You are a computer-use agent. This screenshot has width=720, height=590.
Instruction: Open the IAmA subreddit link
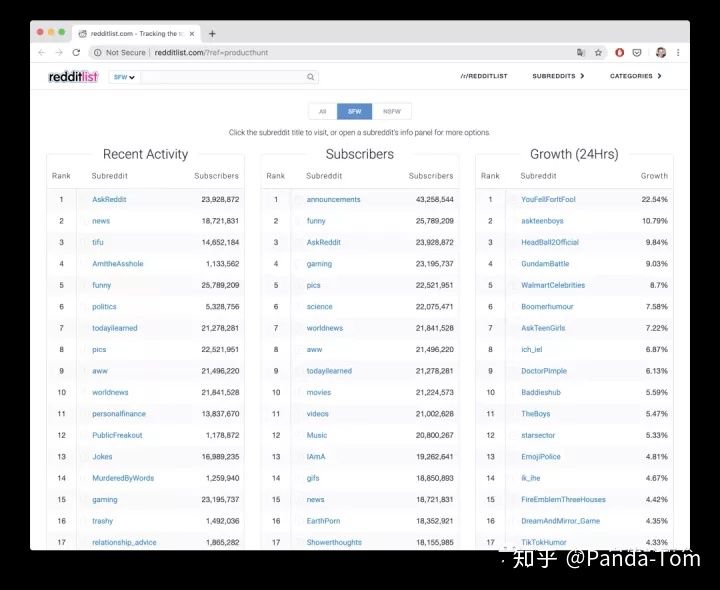pyautogui.click(x=316, y=456)
